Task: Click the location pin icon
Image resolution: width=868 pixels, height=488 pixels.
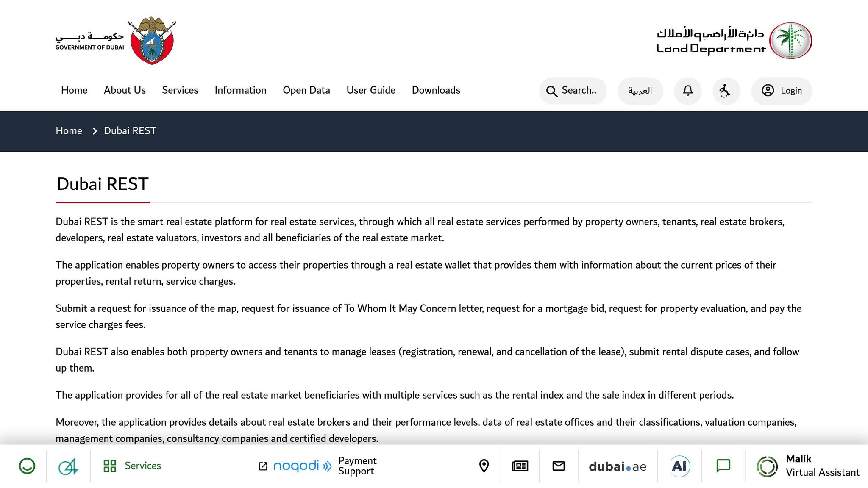Action: click(x=484, y=466)
